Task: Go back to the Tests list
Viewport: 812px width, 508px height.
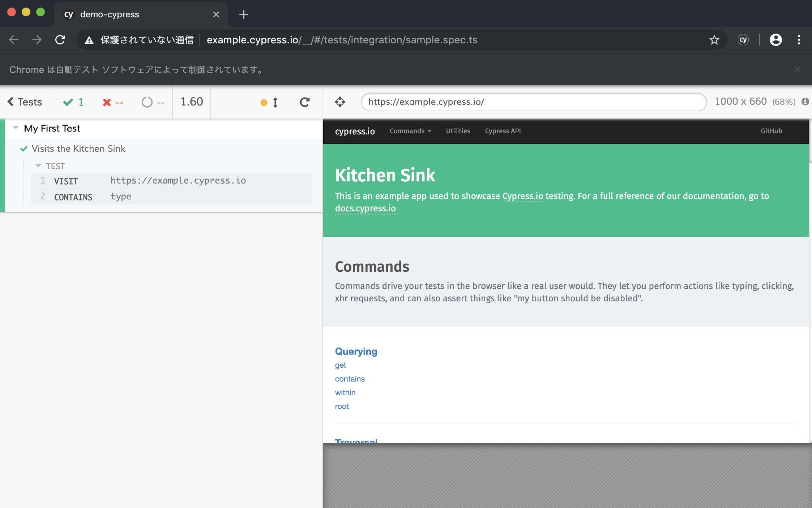Action: click(25, 102)
